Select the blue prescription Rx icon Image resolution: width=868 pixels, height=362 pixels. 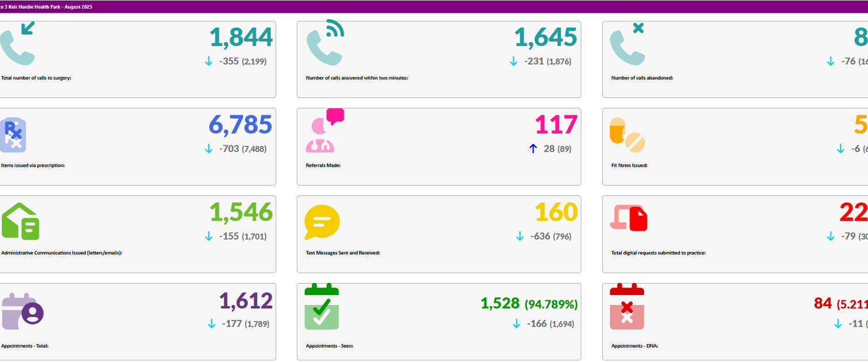(x=13, y=135)
